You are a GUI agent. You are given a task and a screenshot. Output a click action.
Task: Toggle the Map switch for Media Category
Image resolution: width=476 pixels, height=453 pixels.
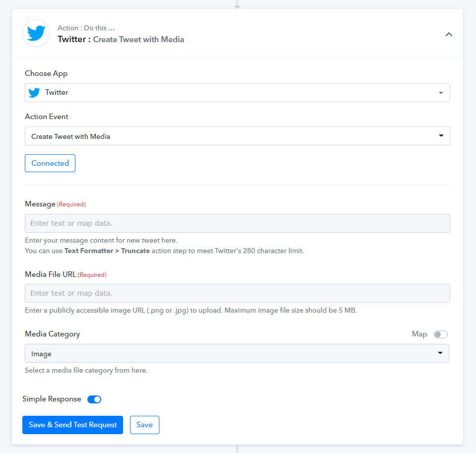(440, 334)
